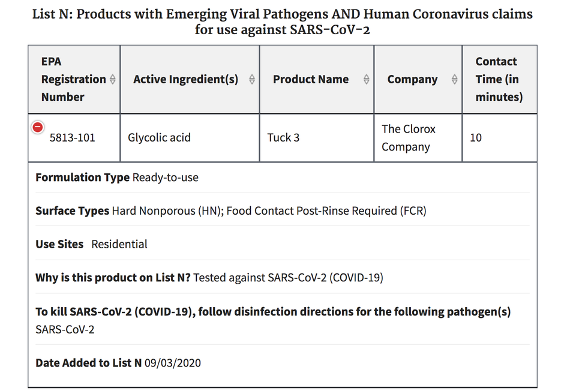Select the Tuck 3 product cell

pyautogui.click(x=317, y=138)
